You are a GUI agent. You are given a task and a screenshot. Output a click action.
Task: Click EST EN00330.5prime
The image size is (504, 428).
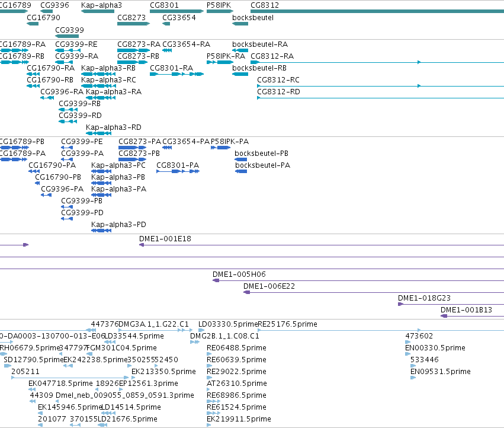[x=435, y=348]
